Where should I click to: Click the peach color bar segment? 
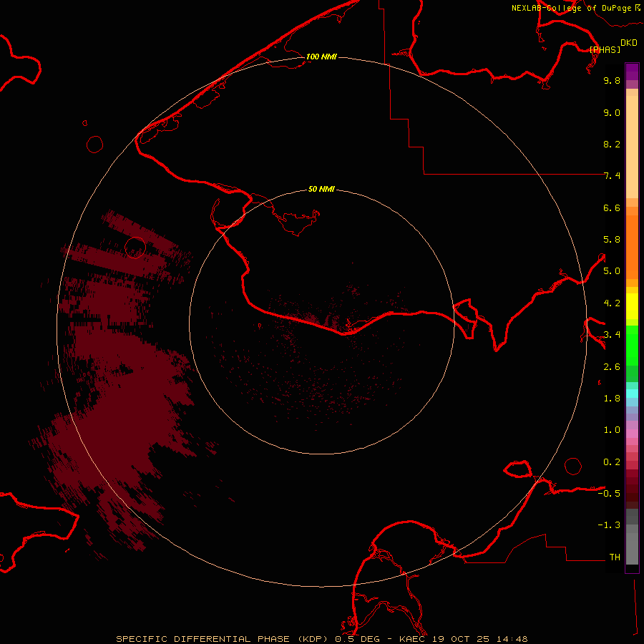point(632,147)
